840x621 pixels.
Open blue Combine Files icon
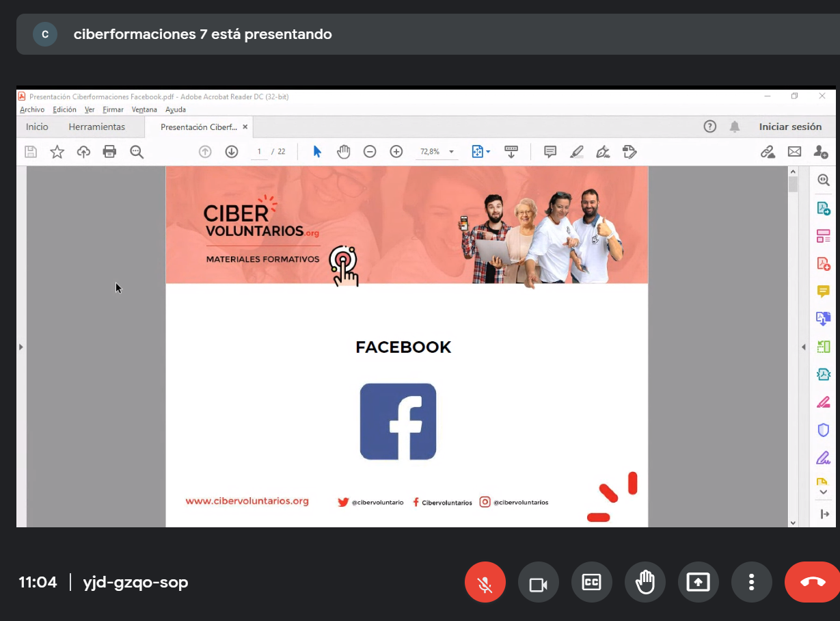click(x=824, y=319)
